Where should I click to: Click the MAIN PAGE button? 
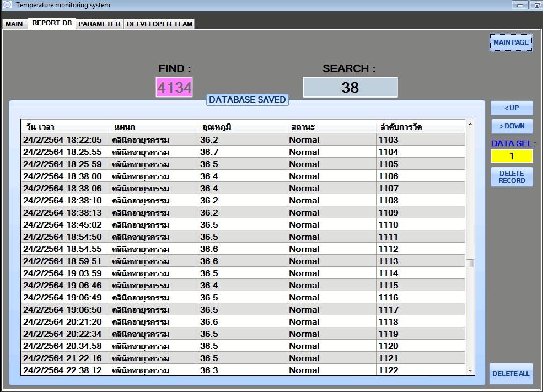510,42
